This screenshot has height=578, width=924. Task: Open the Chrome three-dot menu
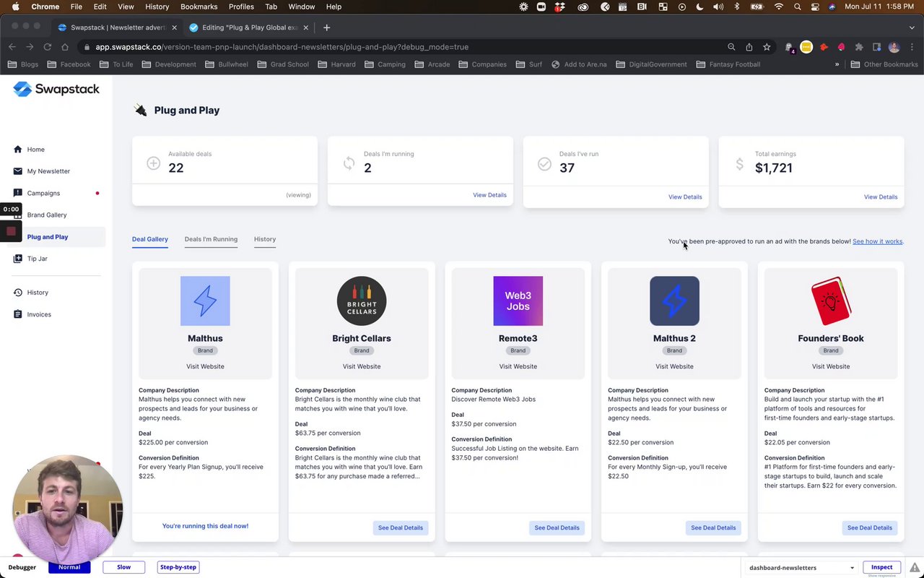(x=912, y=47)
